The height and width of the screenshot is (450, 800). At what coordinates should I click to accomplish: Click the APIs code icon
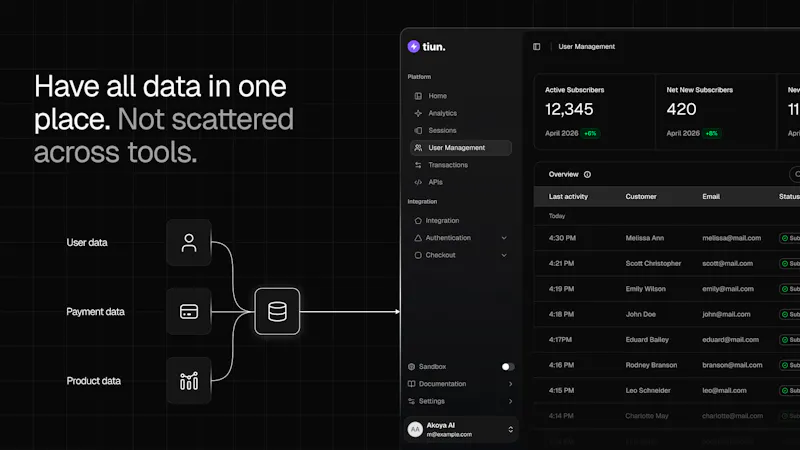(418, 182)
